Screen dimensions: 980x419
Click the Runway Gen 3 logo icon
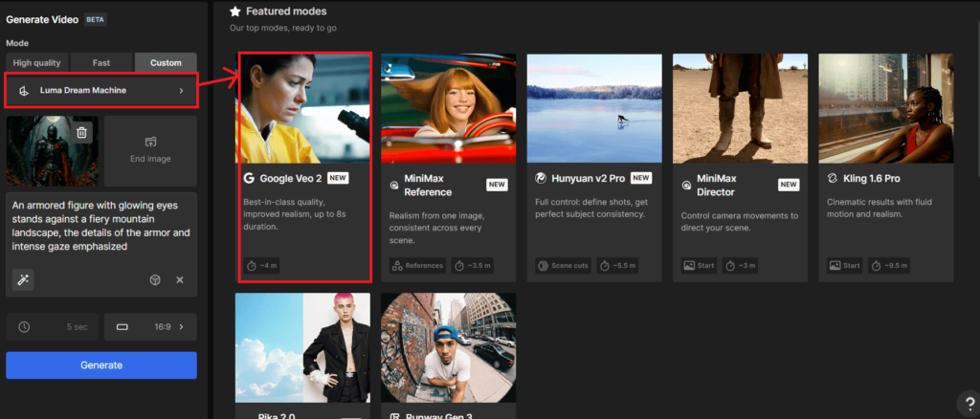tap(394, 416)
